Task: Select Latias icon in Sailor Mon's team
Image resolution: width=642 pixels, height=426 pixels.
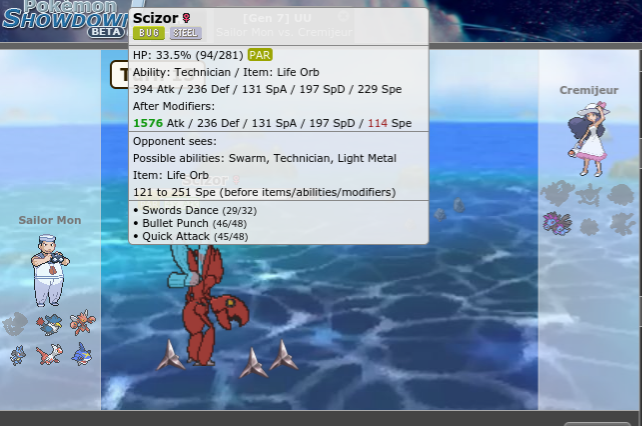Action: (x=49, y=354)
